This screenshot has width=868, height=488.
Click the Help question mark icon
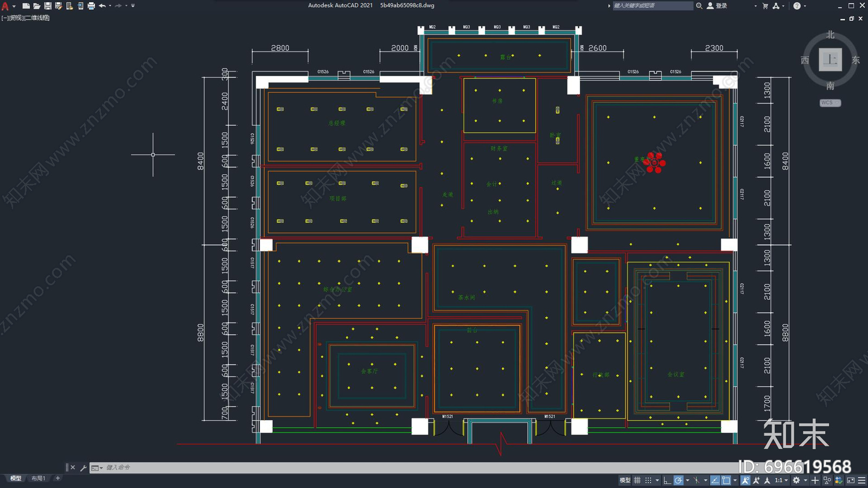[x=797, y=6]
